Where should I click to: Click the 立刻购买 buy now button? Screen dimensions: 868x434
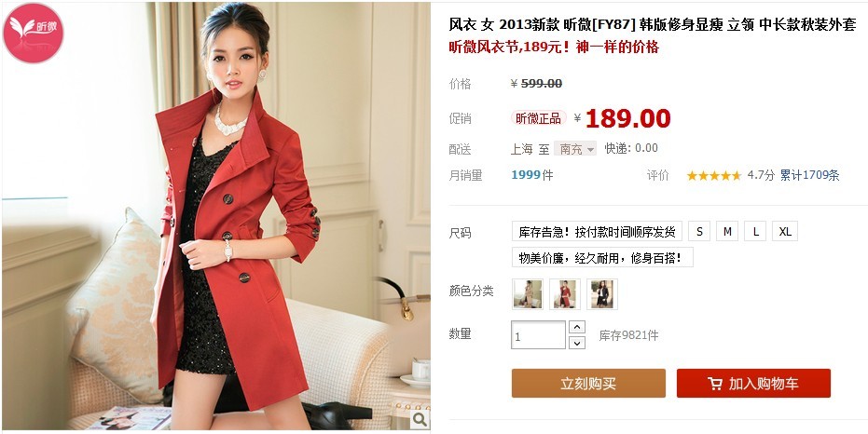(x=588, y=383)
